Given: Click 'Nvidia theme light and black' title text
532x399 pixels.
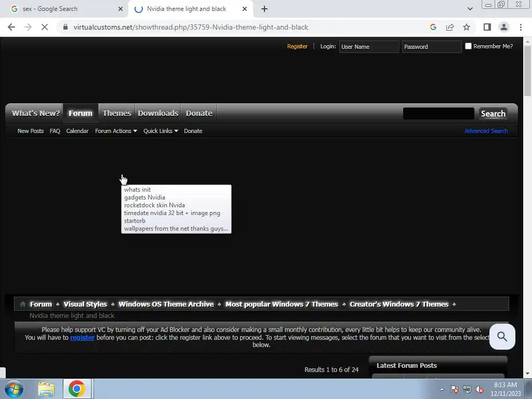Looking at the screenshot, I should (72, 316).
